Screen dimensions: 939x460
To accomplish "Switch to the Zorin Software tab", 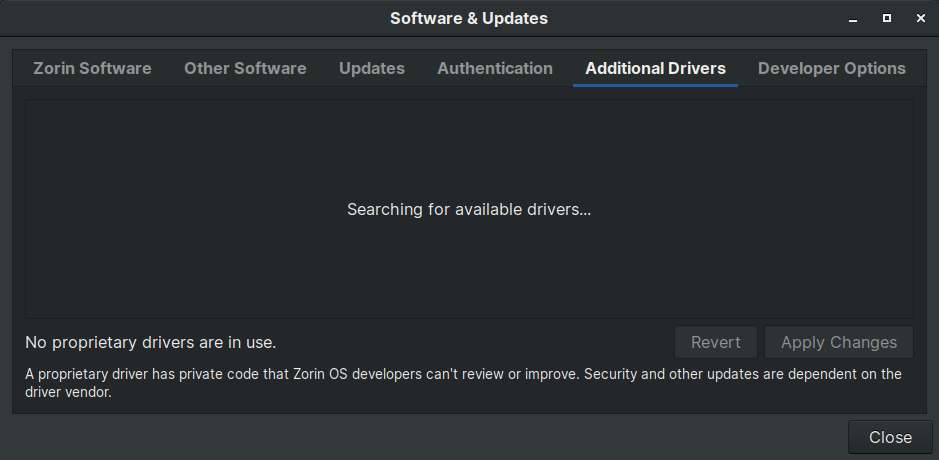I will point(92,68).
